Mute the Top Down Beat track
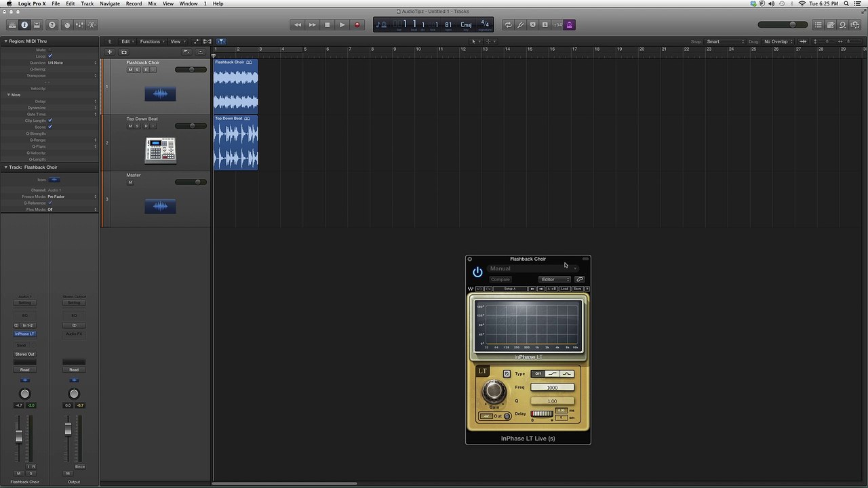Image resolution: width=868 pixels, height=488 pixels. click(x=130, y=126)
